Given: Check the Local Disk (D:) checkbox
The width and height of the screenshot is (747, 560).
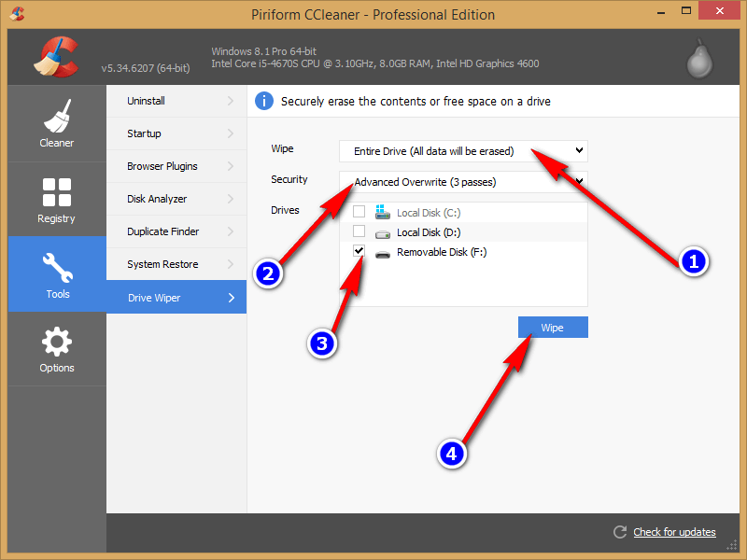Looking at the screenshot, I should click(x=359, y=231).
